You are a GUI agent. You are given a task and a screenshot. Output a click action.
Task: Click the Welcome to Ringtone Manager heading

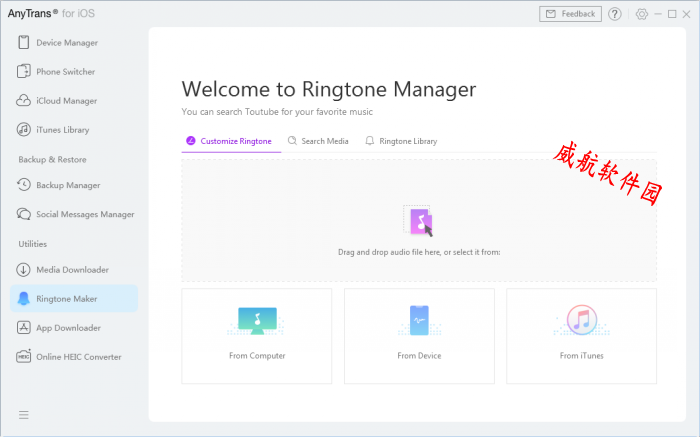click(x=329, y=89)
